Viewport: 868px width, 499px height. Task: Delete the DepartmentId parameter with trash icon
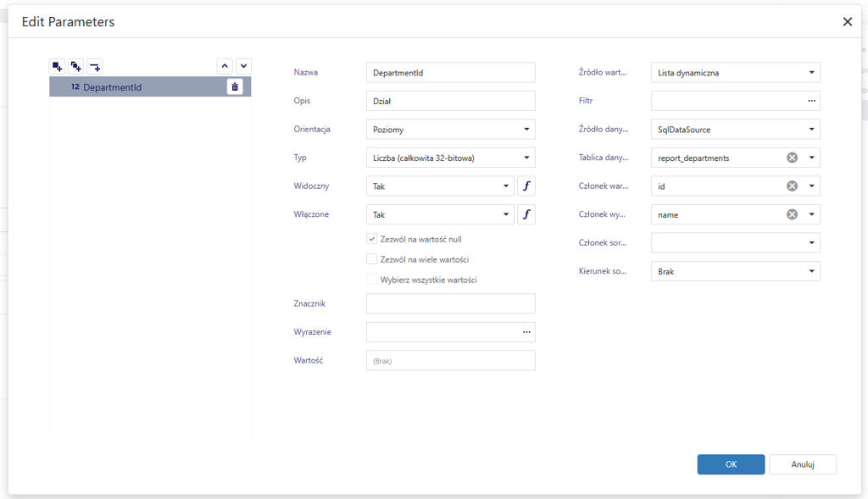(x=235, y=86)
